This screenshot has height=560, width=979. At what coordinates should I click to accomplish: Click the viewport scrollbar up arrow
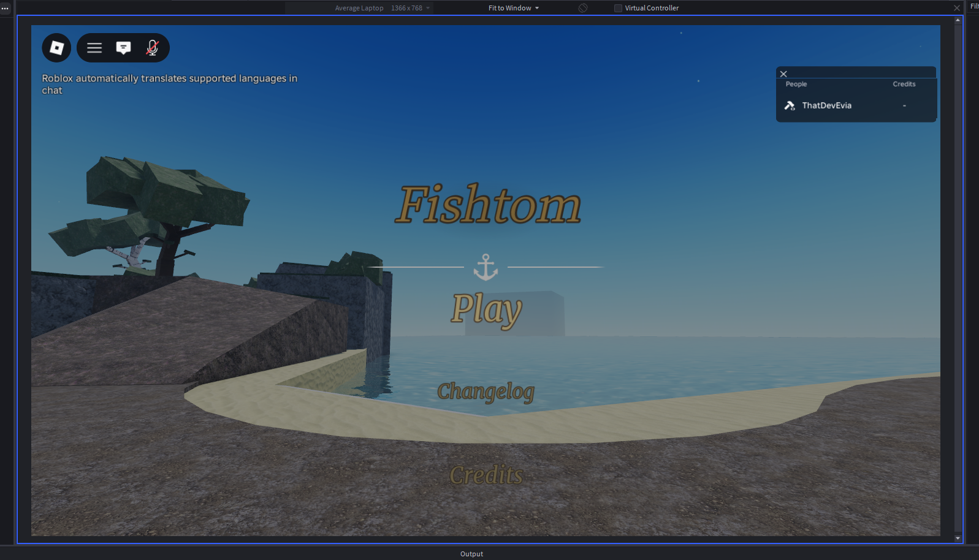[958, 20]
